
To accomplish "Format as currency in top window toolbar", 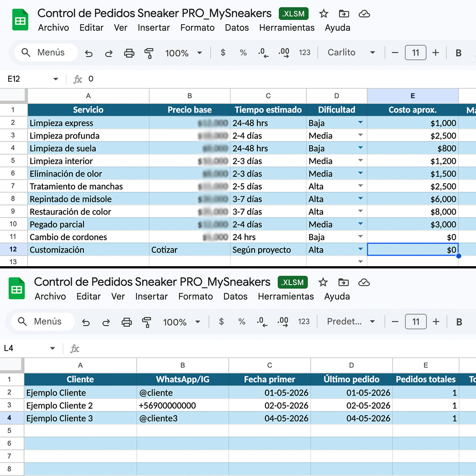I will [223, 52].
